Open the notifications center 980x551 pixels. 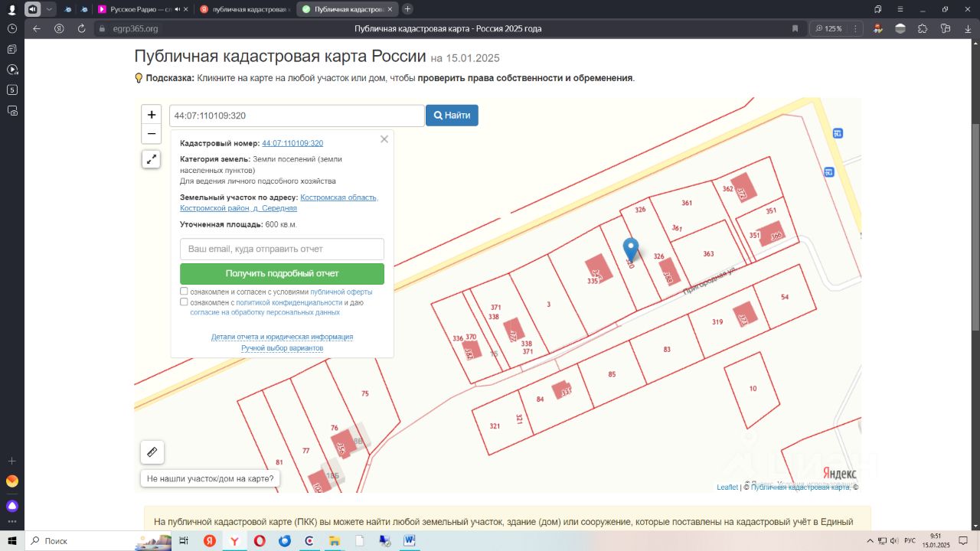pos(964,540)
